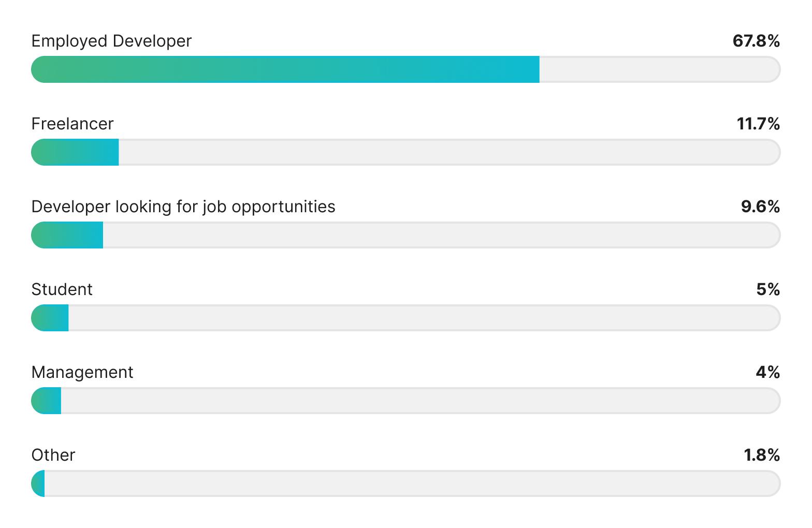812x528 pixels.
Task: Click the Freelancer label
Action: 72,124
